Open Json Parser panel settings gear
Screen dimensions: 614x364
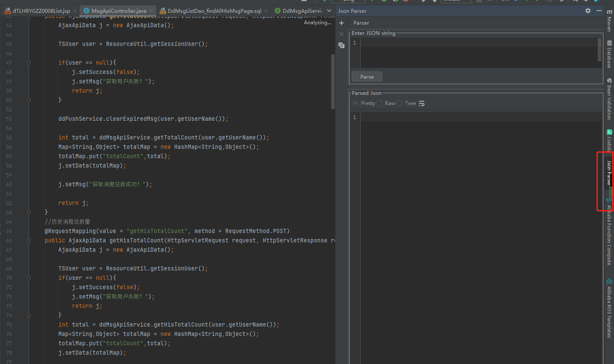click(x=588, y=11)
